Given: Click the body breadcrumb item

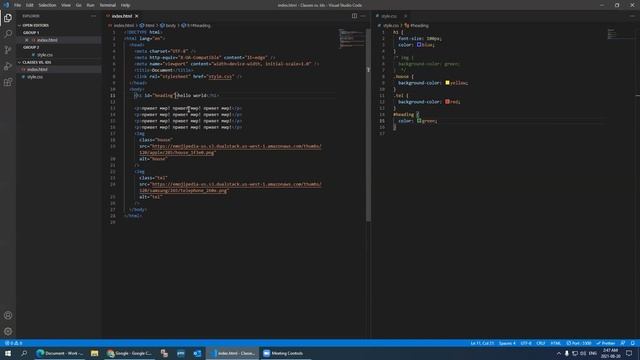Looking at the screenshot, I should coord(168,25).
